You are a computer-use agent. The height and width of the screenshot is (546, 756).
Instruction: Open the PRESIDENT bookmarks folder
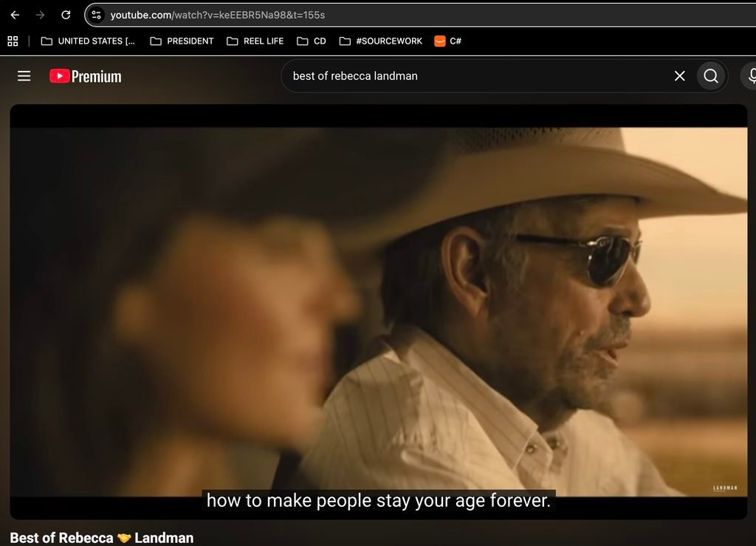click(x=182, y=41)
